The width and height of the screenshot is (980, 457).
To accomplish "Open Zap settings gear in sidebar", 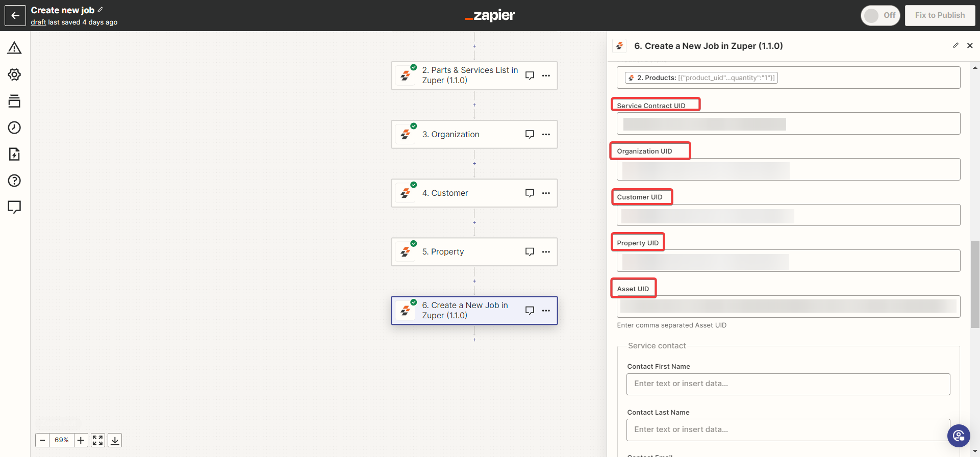I will [x=14, y=74].
